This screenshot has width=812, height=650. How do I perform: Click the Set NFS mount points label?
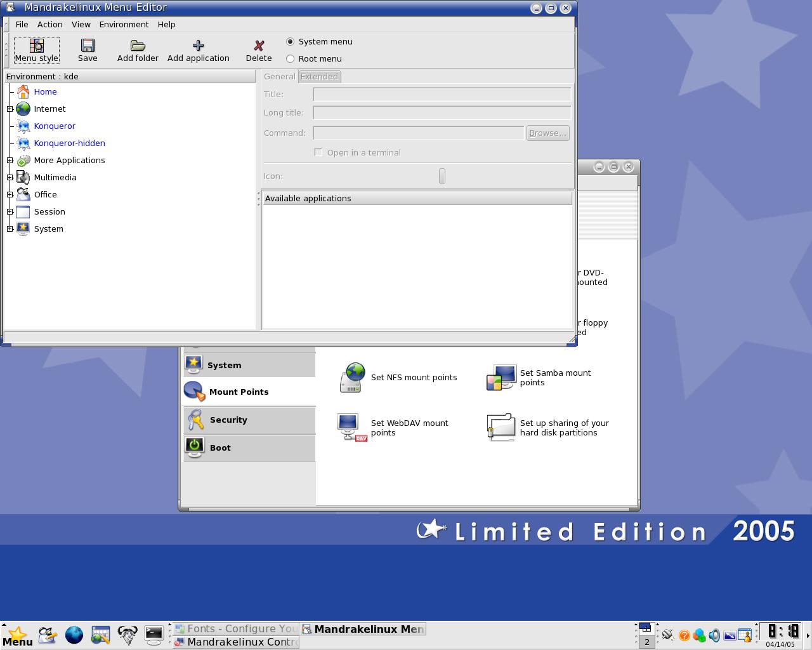pyautogui.click(x=414, y=377)
